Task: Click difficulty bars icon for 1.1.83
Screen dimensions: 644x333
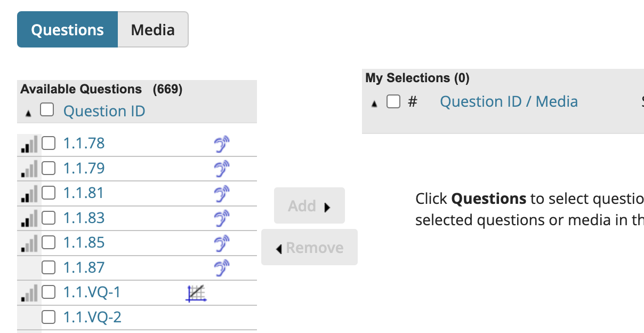Action: click(x=29, y=218)
